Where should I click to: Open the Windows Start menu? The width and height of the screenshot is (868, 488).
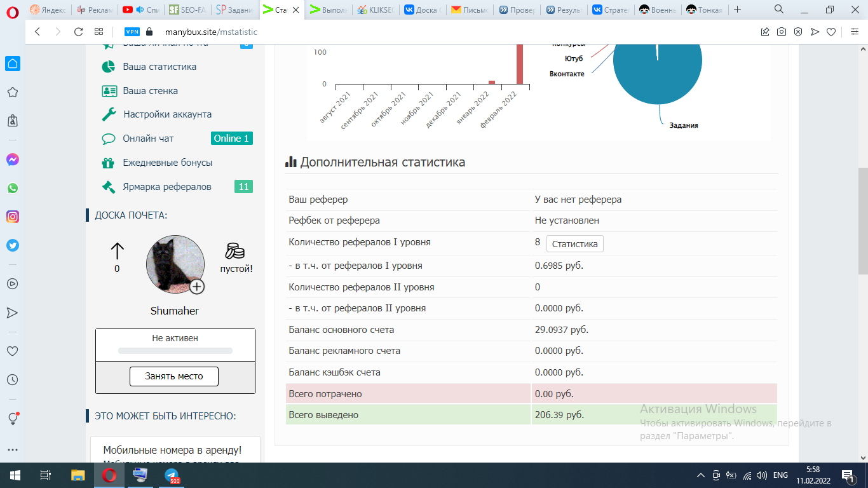coord(15,475)
